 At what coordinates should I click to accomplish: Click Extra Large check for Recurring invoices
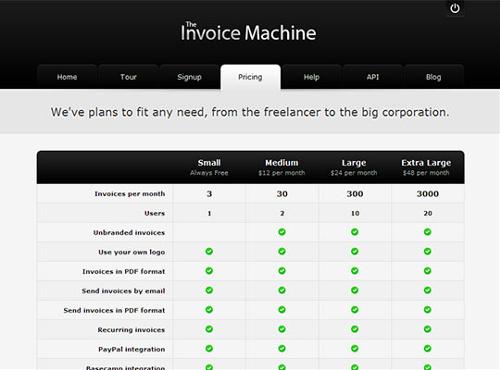[x=427, y=329]
